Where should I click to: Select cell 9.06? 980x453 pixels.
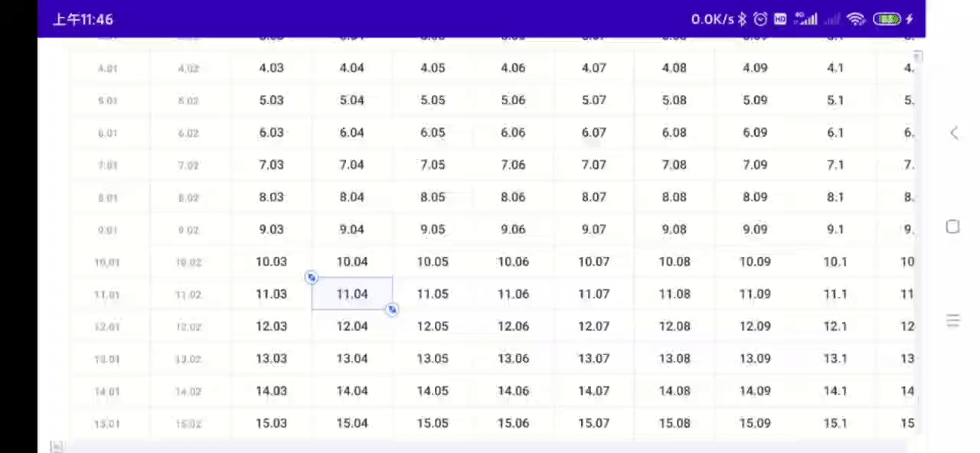(x=513, y=229)
